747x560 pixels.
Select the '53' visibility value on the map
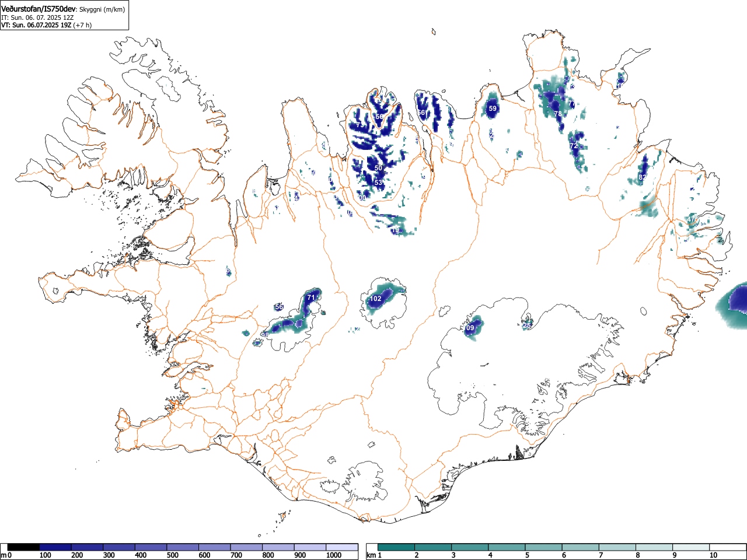[378, 183]
